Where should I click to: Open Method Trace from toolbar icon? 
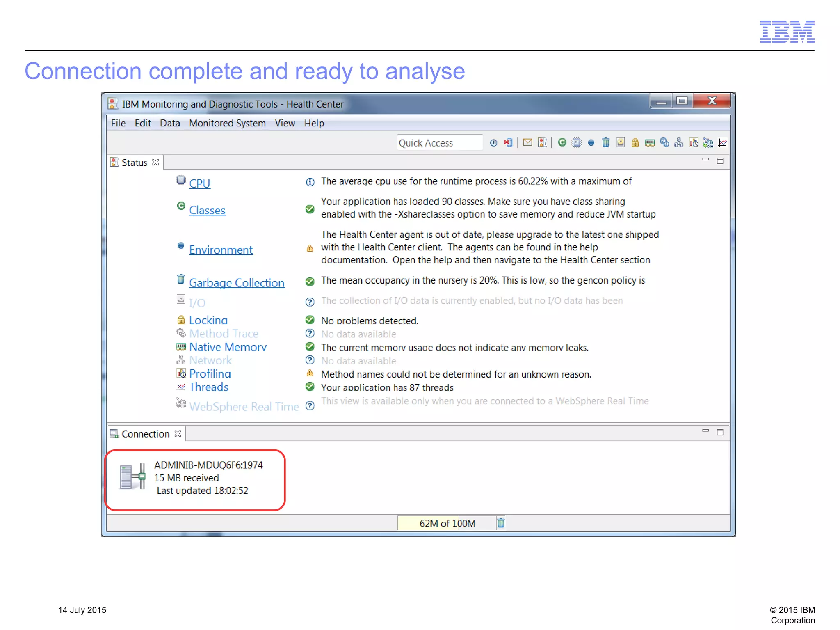pyautogui.click(x=664, y=142)
